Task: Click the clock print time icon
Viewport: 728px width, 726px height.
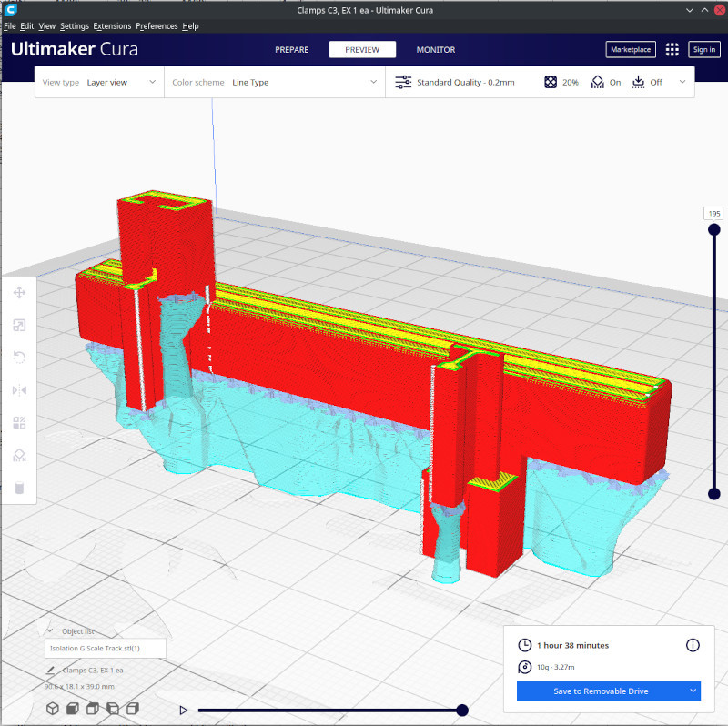Action: tap(525, 645)
